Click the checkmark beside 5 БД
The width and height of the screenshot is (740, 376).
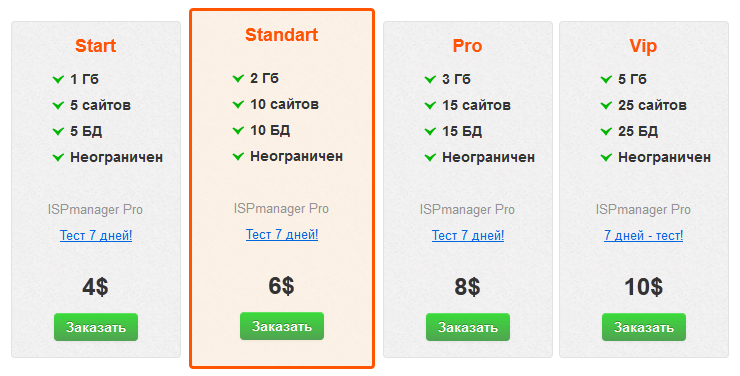58,131
